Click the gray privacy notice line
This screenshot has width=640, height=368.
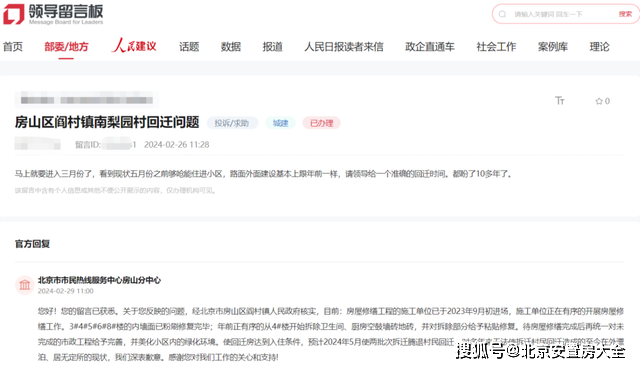[115, 190]
